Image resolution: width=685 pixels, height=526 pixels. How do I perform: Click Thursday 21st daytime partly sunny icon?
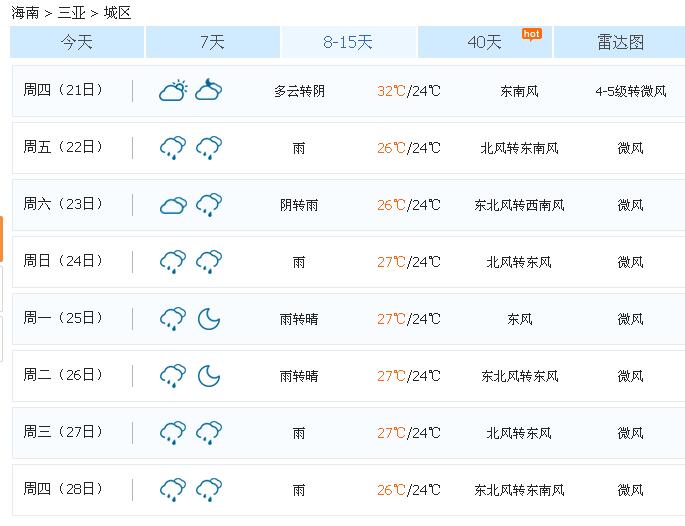[173, 91]
